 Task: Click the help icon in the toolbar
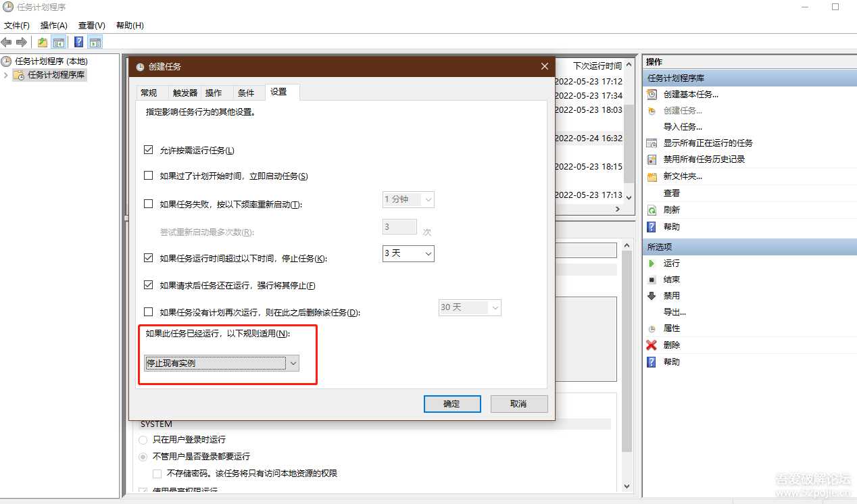click(x=79, y=41)
